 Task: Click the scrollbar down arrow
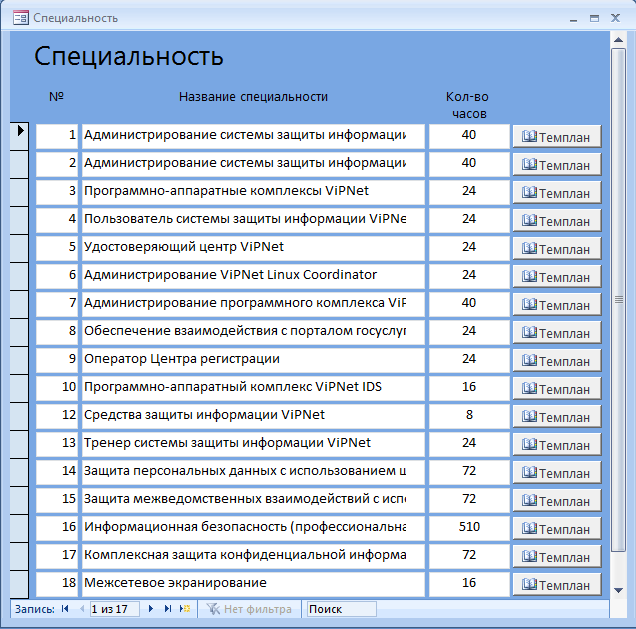tap(618, 590)
